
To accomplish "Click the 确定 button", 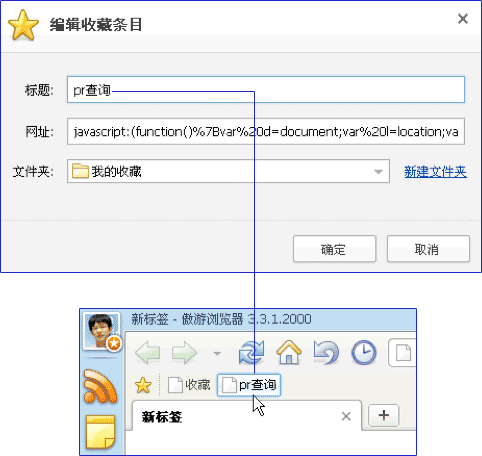I will (334, 249).
